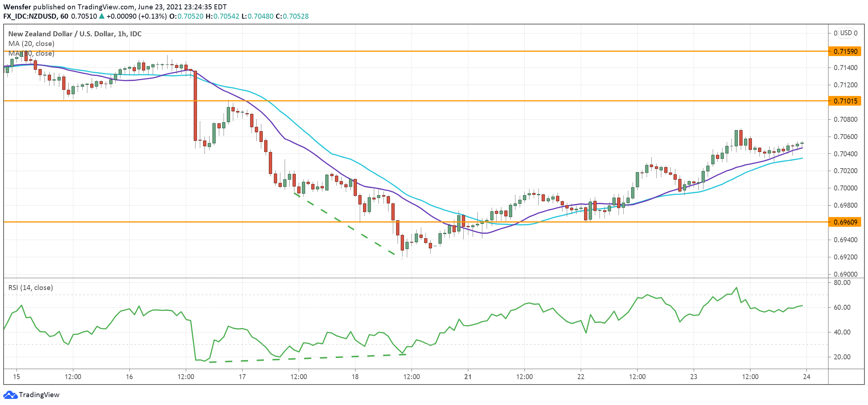Image resolution: width=868 pixels, height=405 pixels.
Task: Expand the New Zealand Dollar / U.S. Dollar chart title menu
Action: 74,34
